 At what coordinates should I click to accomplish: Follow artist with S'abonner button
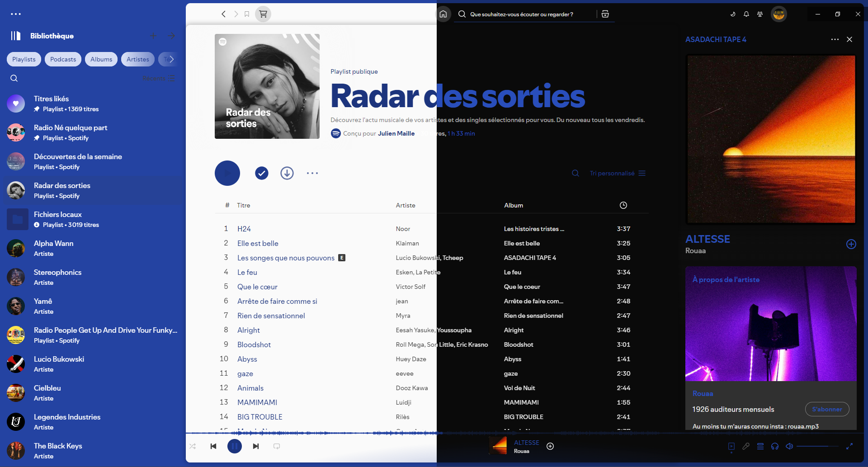point(827,409)
